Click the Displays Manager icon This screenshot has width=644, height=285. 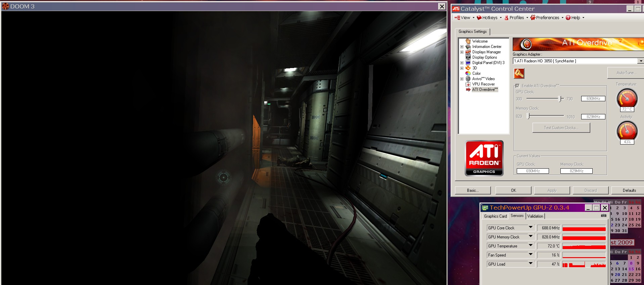coord(468,52)
